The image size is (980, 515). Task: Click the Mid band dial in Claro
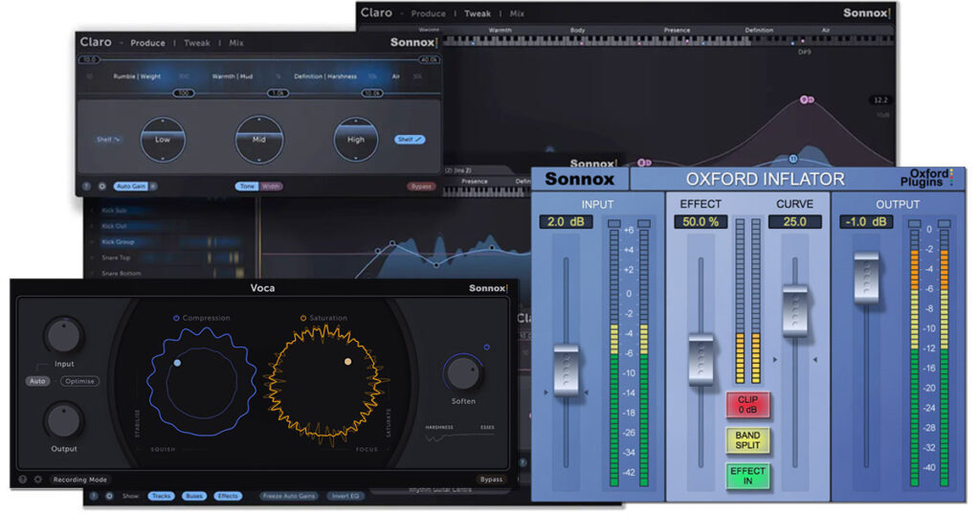(x=258, y=140)
